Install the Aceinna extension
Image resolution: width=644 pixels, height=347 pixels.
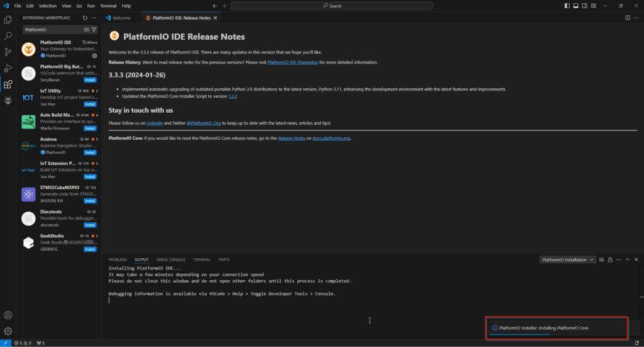point(90,152)
